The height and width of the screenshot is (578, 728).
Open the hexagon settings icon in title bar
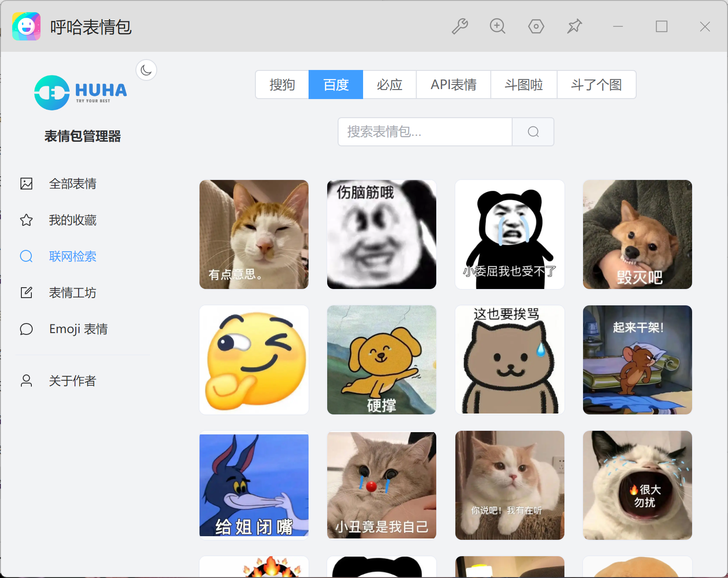pos(536,26)
